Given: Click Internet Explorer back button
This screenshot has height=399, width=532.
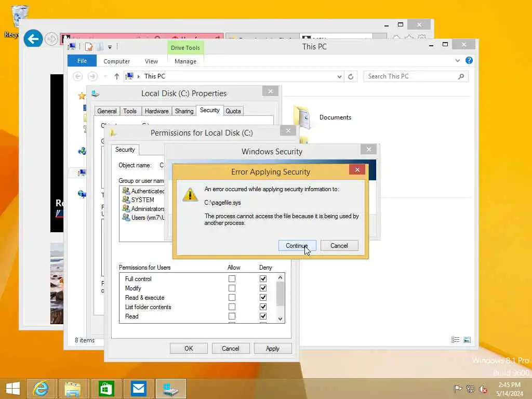Looking at the screenshot, I should [x=33, y=38].
